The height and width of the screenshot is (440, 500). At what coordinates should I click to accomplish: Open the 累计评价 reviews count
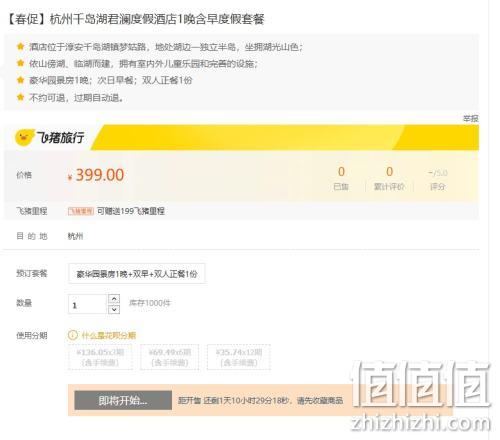389,178
